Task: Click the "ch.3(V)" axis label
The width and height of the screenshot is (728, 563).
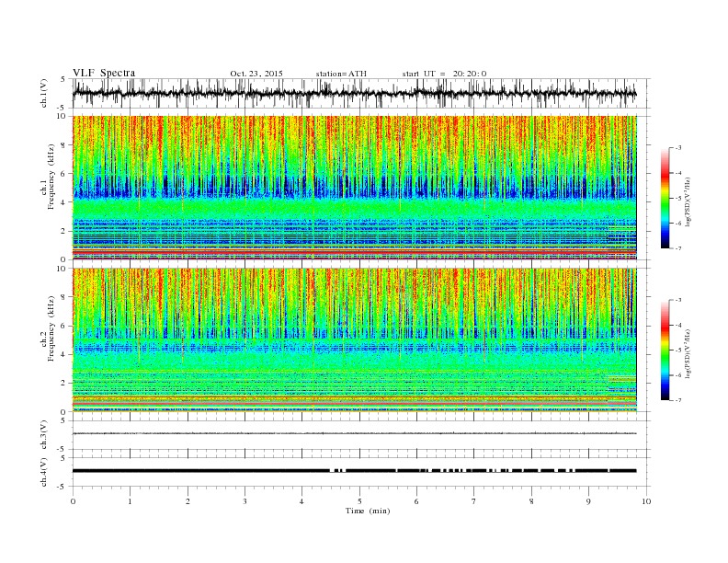Action: click(x=44, y=435)
